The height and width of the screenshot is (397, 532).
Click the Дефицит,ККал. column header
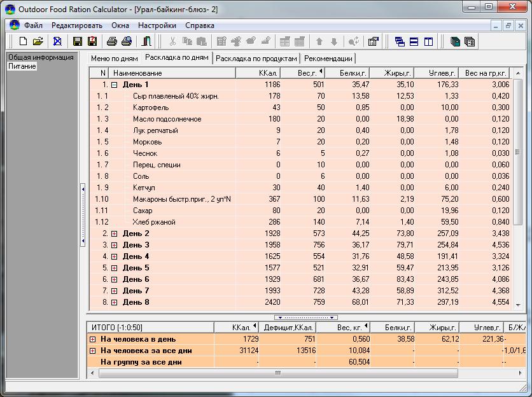(x=288, y=328)
